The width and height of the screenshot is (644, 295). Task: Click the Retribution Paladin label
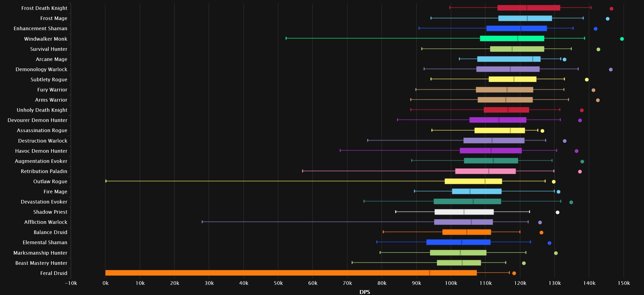[x=44, y=171]
